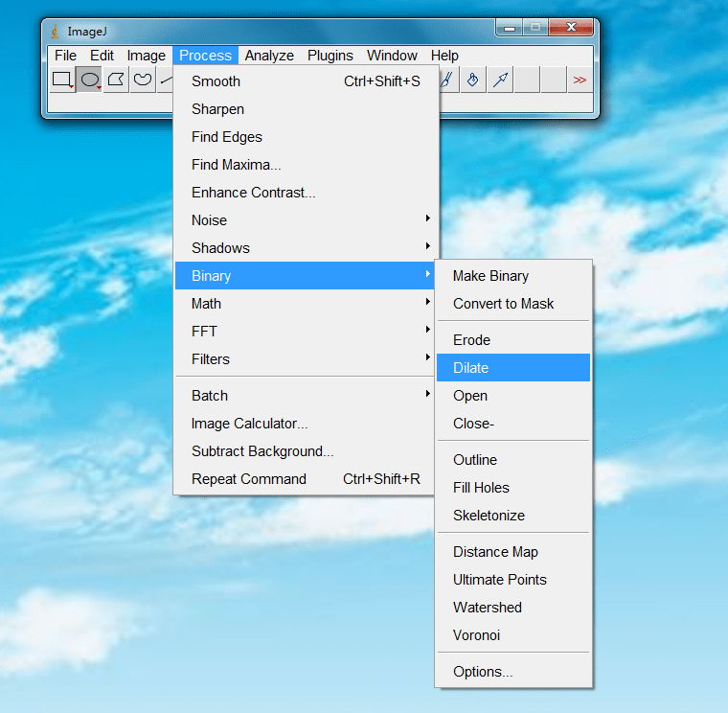
Task: Open the Plugins menu
Action: (330, 56)
